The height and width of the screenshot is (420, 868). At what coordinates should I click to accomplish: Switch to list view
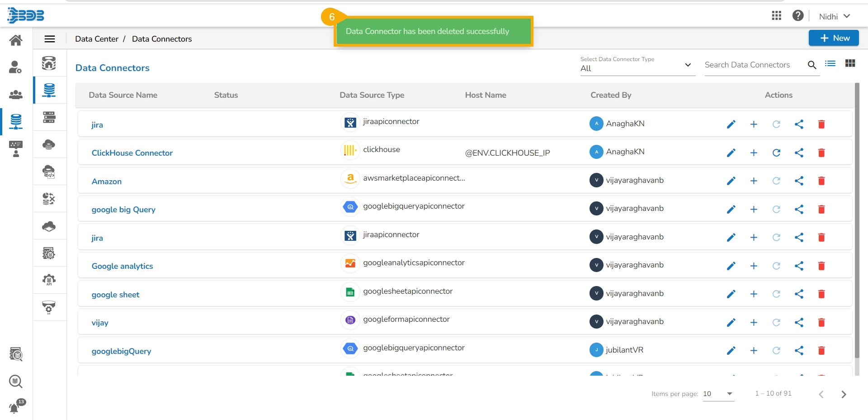(x=830, y=64)
